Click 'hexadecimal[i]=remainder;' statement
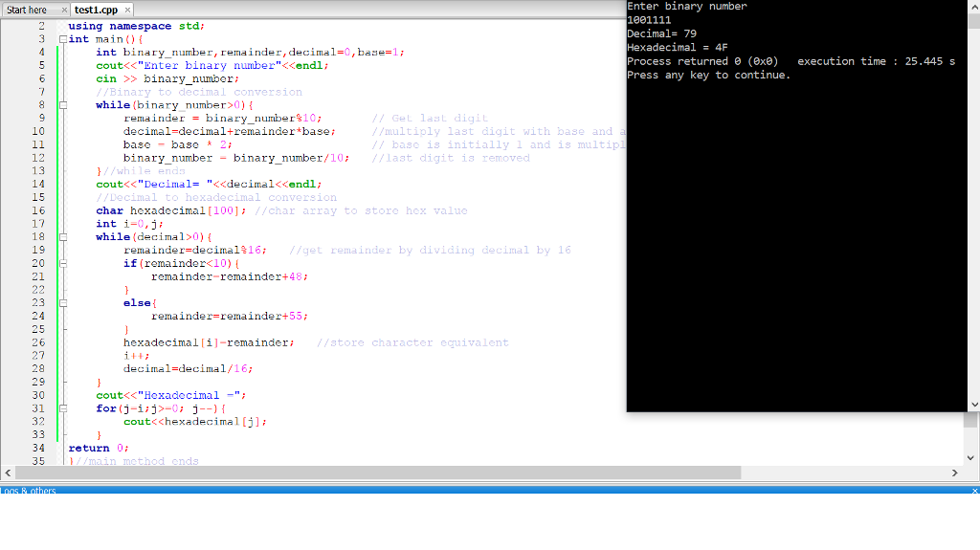The height and width of the screenshot is (550, 980). (x=209, y=342)
